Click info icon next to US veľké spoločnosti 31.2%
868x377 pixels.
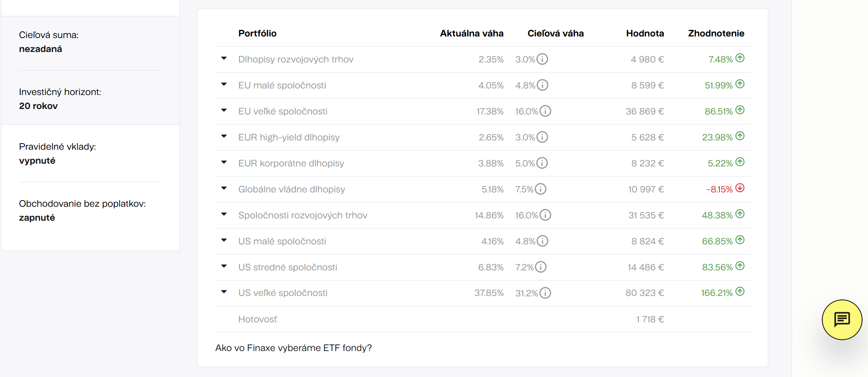(x=545, y=293)
